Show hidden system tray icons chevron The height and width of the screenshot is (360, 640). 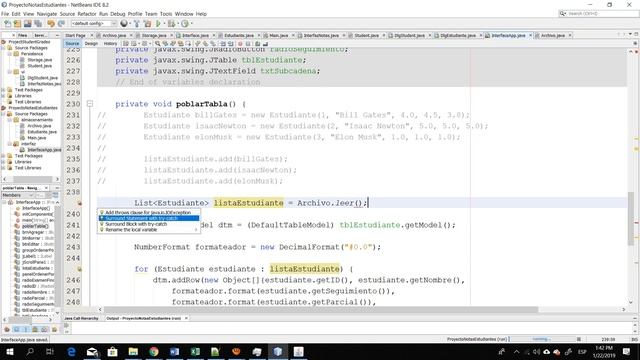coord(516,351)
